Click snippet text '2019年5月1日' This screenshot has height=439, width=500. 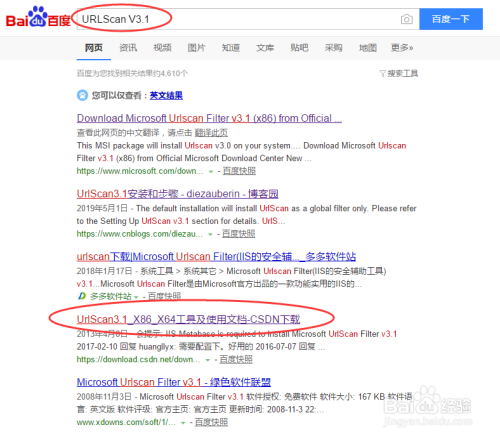pos(102,208)
